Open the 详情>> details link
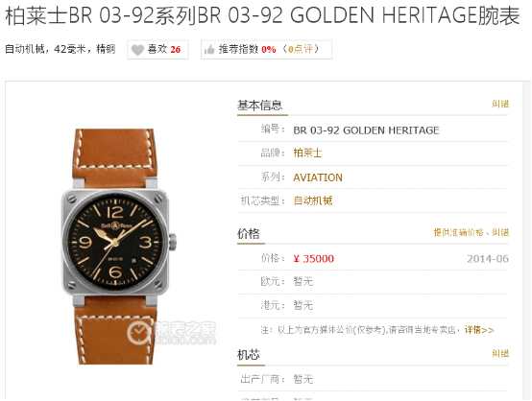Image resolution: width=532 pixels, height=401 pixels. [479, 330]
